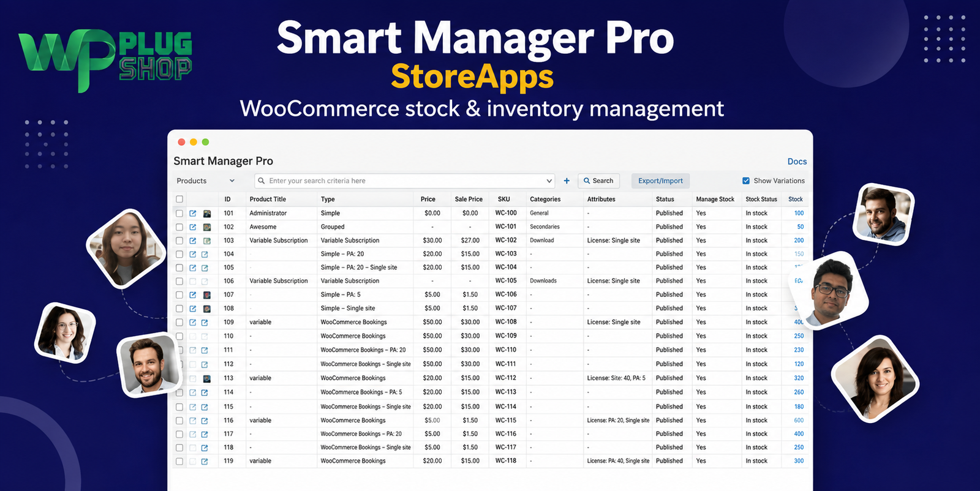Open the external link icon in row 111

[x=205, y=350]
